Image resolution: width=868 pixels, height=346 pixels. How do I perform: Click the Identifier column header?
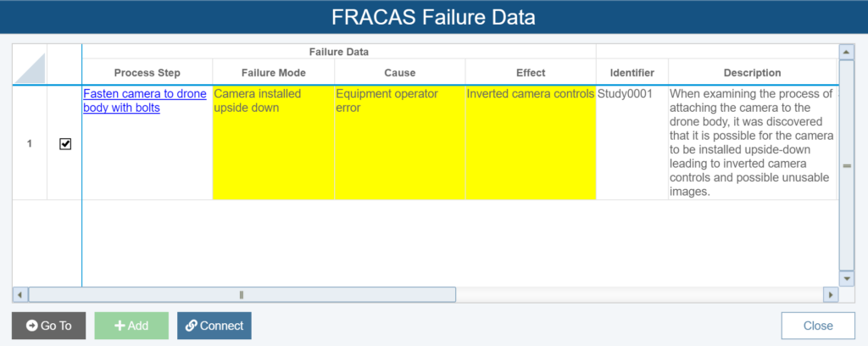point(632,73)
